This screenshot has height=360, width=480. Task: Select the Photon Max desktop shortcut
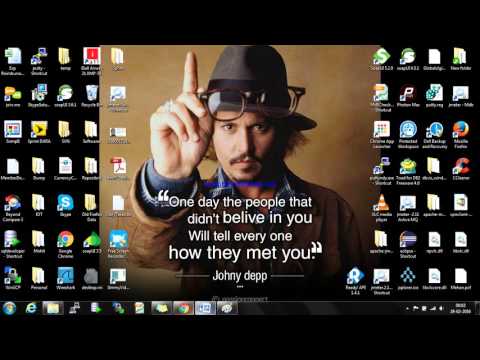coord(408,96)
